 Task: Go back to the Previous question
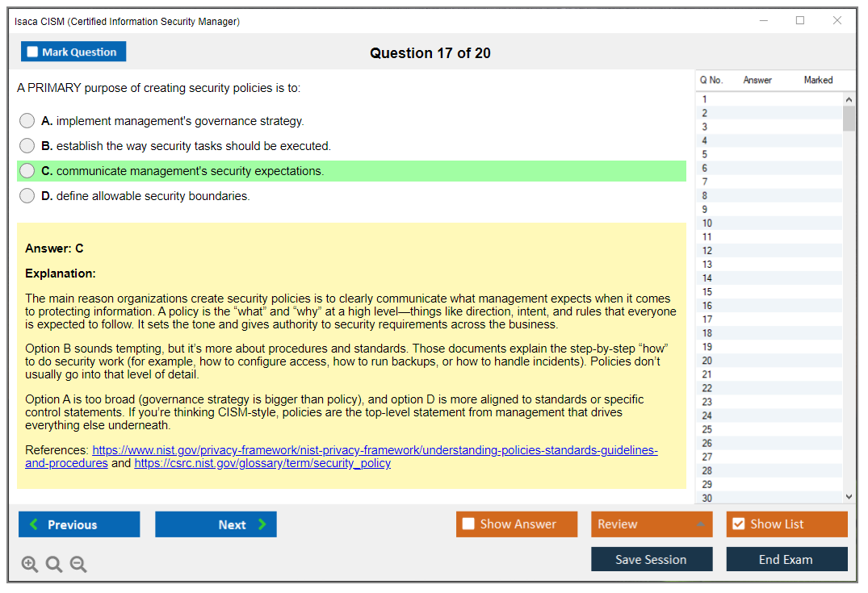click(x=79, y=524)
